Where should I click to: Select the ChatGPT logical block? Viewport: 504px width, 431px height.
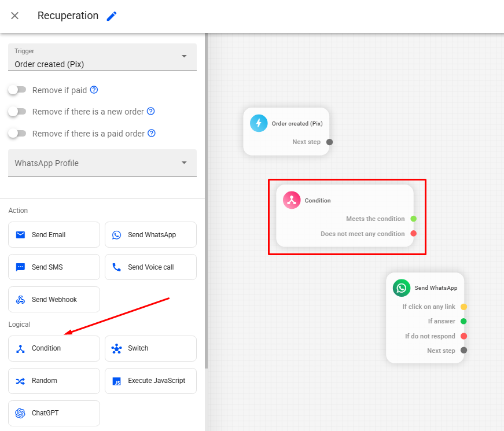coord(54,413)
